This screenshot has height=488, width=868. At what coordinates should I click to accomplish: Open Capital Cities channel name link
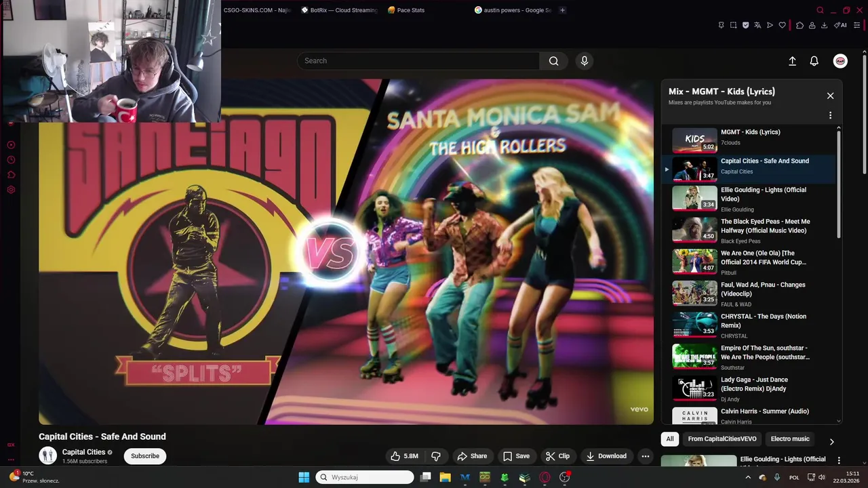coord(83,452)
